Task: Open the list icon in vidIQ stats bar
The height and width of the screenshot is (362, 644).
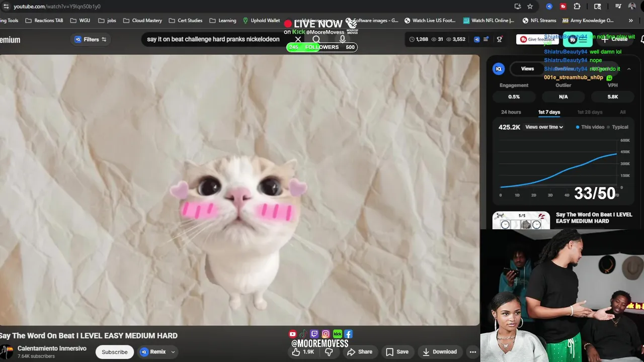Action: coord(486,39)
